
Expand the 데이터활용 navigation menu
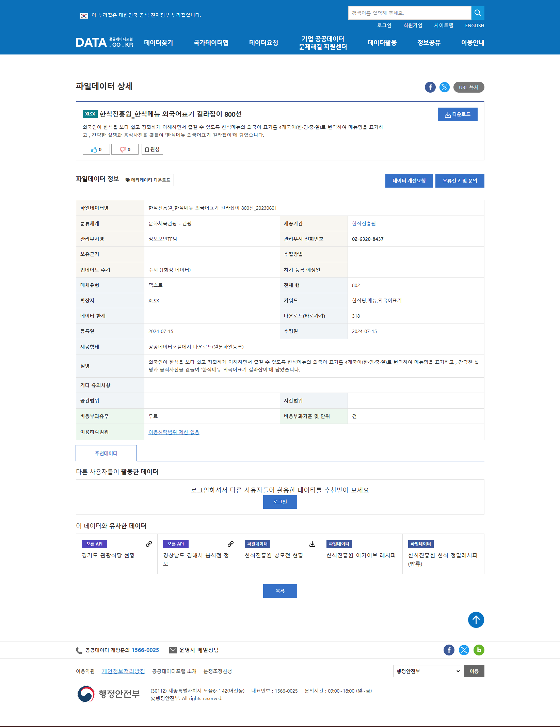click(382, 43)
